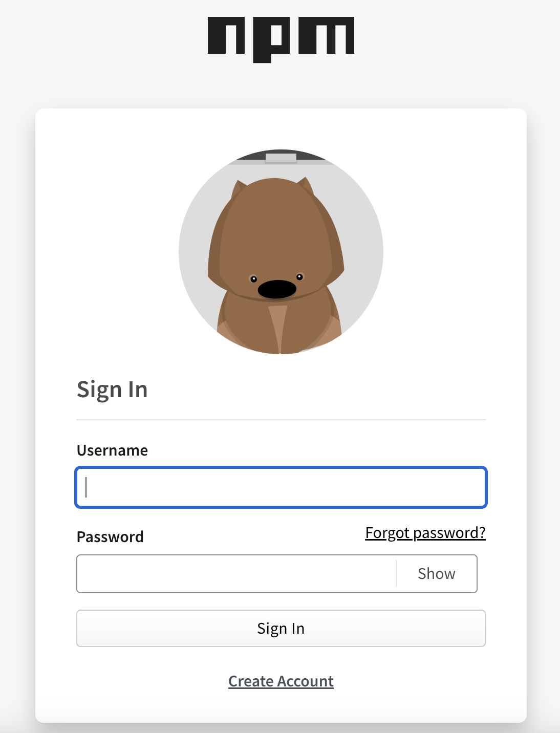560x733 pixels.
Task: Follow the Create Account link
Action: 281,681
